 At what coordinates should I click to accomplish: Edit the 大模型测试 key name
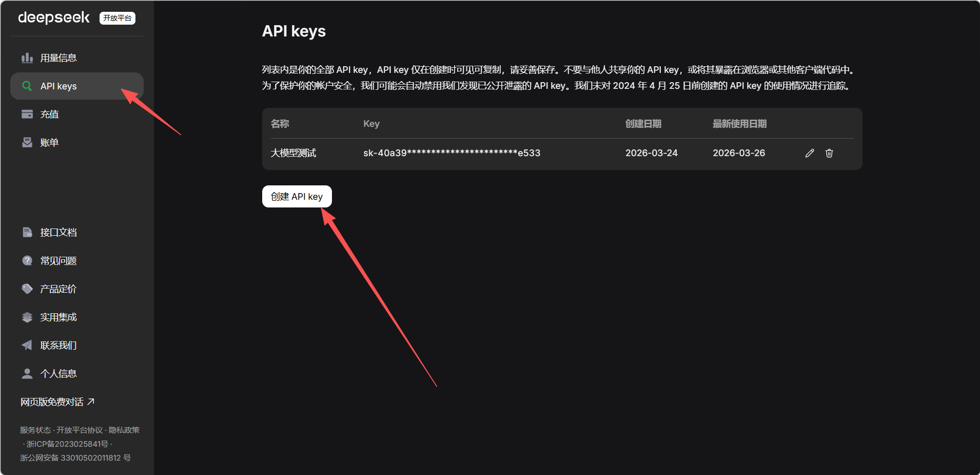click(x=810, y=153)
